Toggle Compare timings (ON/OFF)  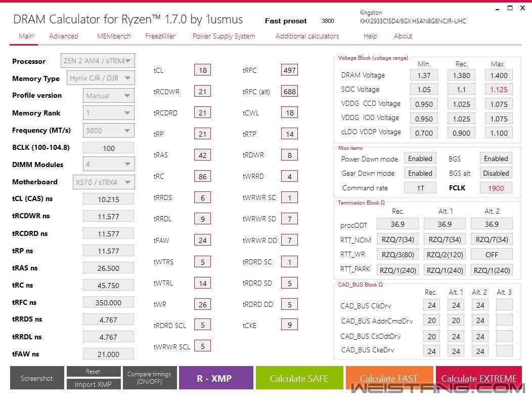pos(149,378)
